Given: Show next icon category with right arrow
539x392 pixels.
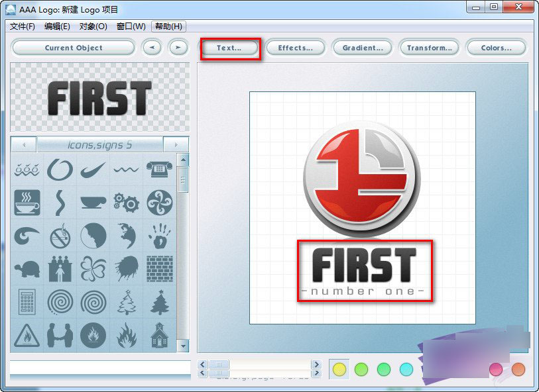Looking at the screenshot, I should [x=176, y=144].
